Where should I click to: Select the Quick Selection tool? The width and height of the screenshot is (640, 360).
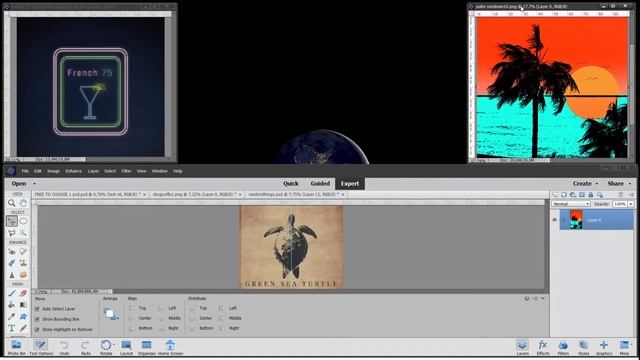pyautogui.click(x=23, y=233)
